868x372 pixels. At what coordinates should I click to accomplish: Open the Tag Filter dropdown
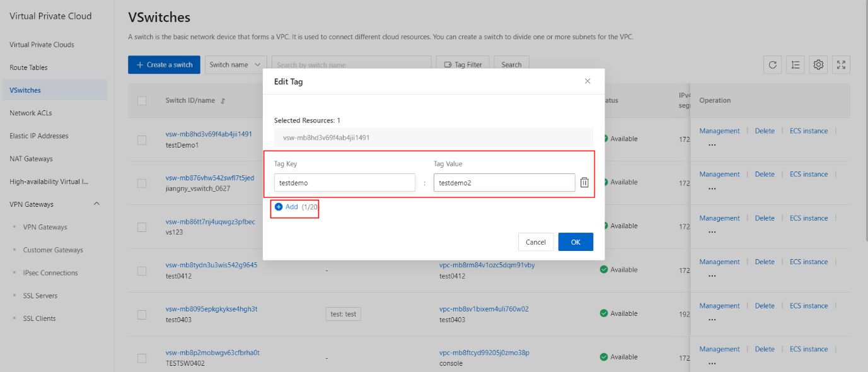(463, 65)
